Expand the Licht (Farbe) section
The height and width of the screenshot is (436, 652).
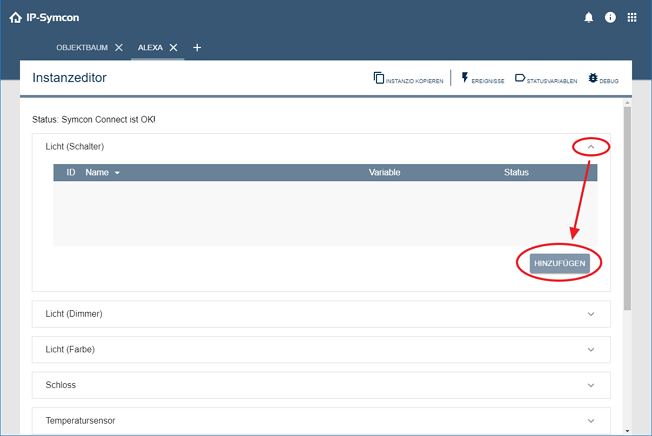[x=591, y=349]
